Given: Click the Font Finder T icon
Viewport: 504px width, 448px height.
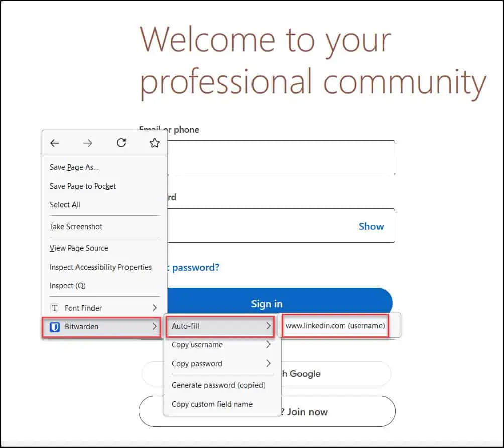Looking at the screenshot, I should pos(55,308).
